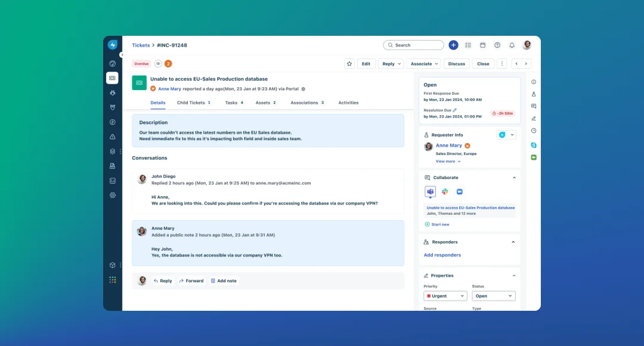Open the Status Open dropdown
Viewport: 644px width, 346px height.
coord(493,296)
